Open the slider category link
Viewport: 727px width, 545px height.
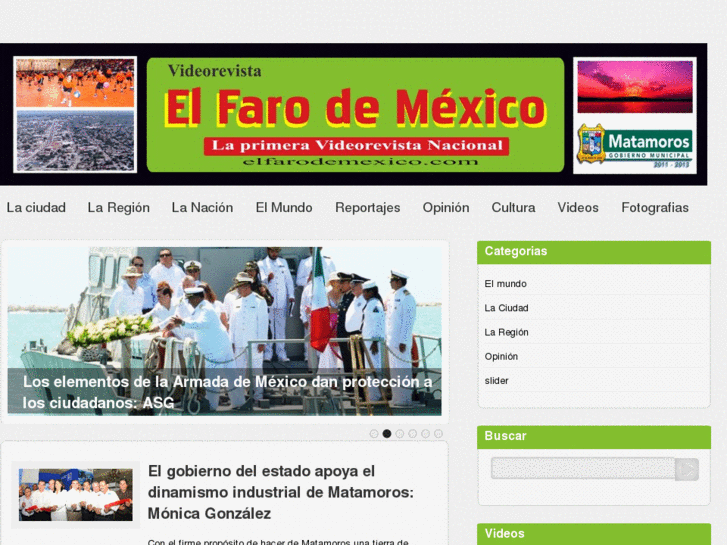[x=497, y=380]
